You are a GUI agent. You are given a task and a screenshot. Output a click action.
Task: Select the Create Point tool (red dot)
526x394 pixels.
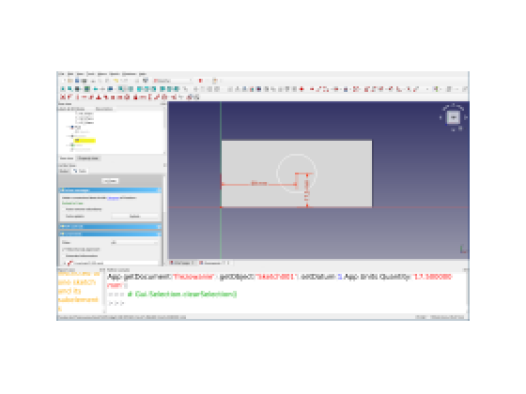pyautogui.click(x=302, y=89)
